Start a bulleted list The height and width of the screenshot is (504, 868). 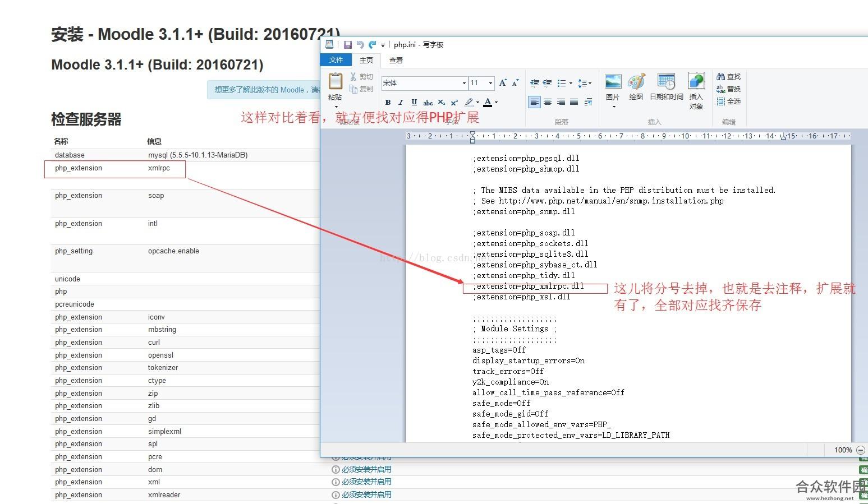[x=561, y=84]
